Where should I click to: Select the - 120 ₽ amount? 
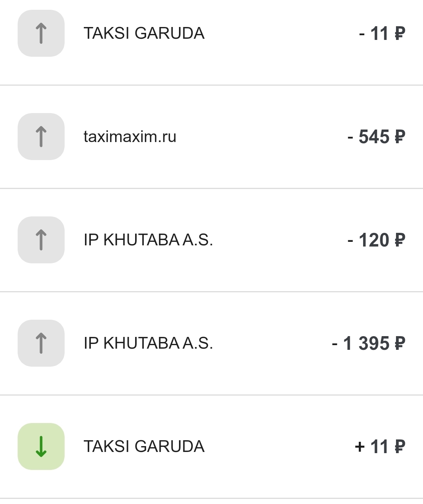376,240
